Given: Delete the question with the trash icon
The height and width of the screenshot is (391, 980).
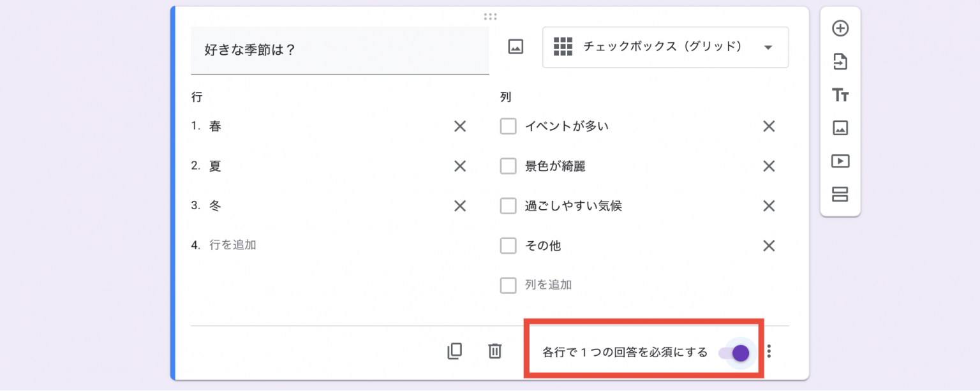Looking at the screenshot, I should 494,351.
